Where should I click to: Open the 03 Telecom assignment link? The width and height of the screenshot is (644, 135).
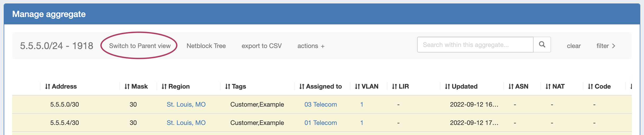coord(320,104)
